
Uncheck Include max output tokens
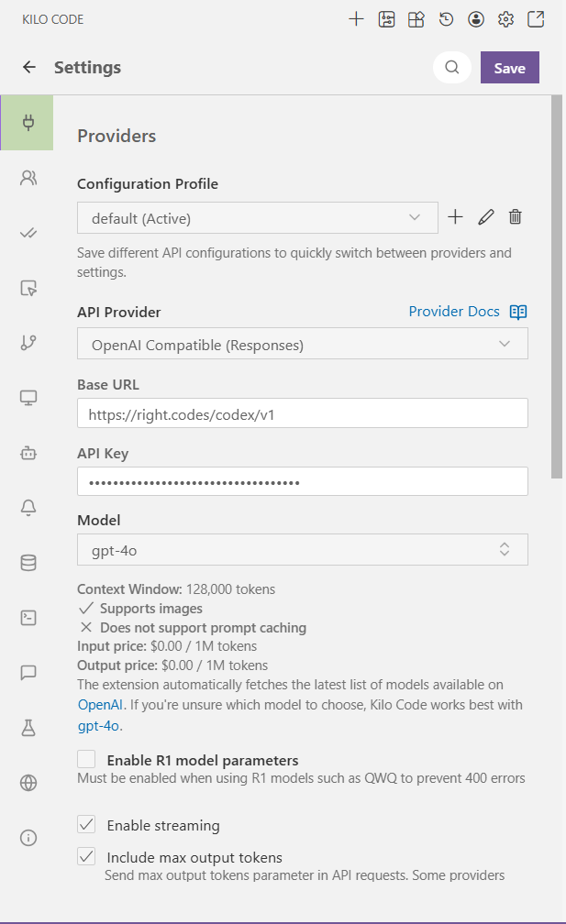(87, 856)
